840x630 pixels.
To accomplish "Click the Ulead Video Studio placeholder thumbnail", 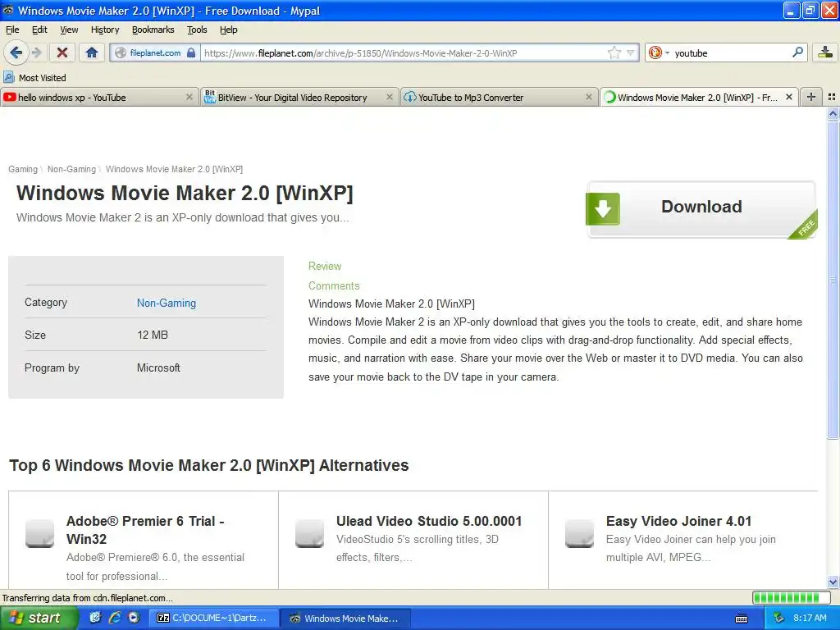I will 309,533.
